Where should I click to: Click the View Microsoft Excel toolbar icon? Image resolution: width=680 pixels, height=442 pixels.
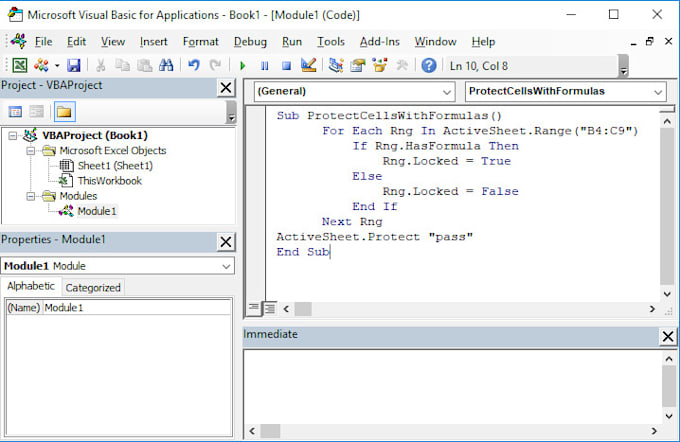[x=19, y=66]
